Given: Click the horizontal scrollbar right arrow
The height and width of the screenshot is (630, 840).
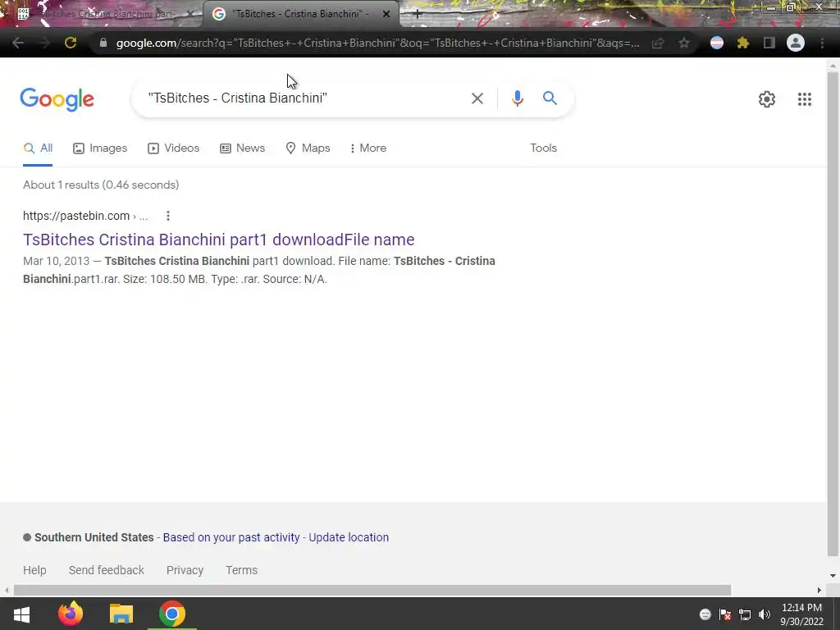Looking at the screenshot, I should (819, 591).
